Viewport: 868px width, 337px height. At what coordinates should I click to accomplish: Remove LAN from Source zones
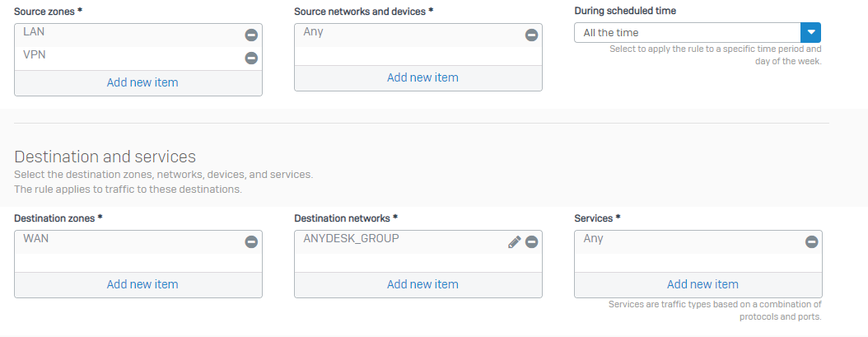[x=251, y=35]
